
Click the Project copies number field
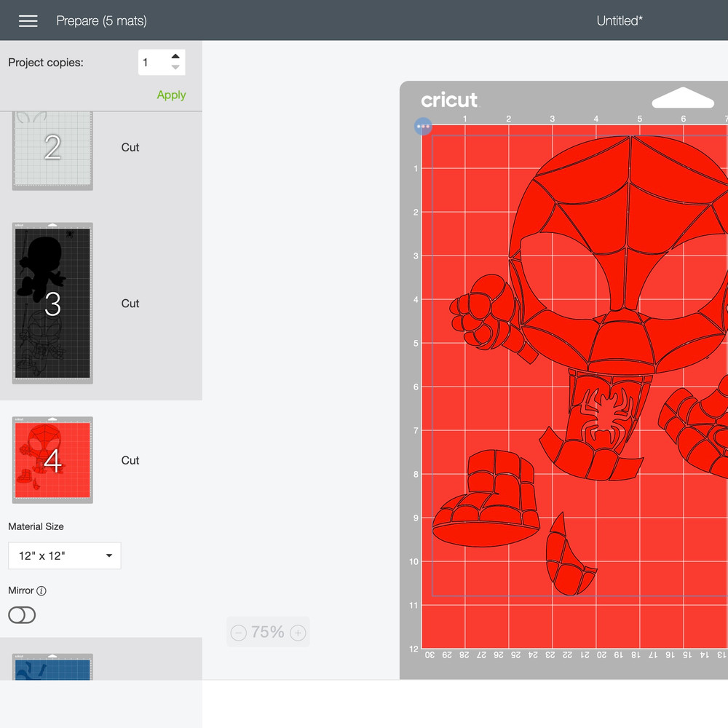click(153, 63)
